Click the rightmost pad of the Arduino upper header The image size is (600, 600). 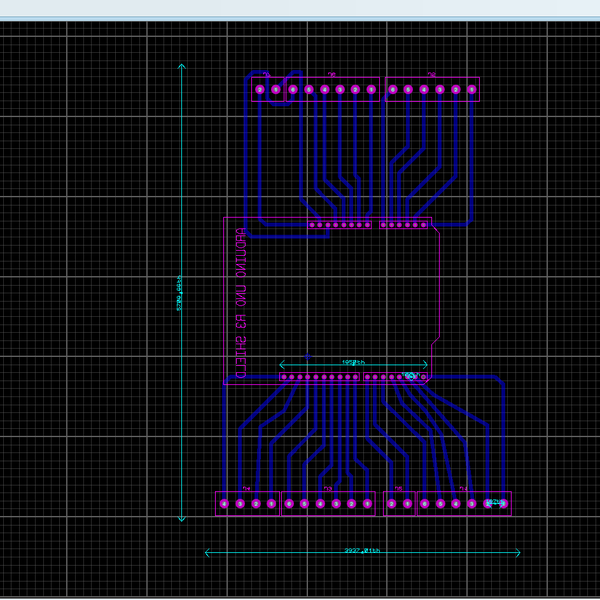(x=424, y=225)
